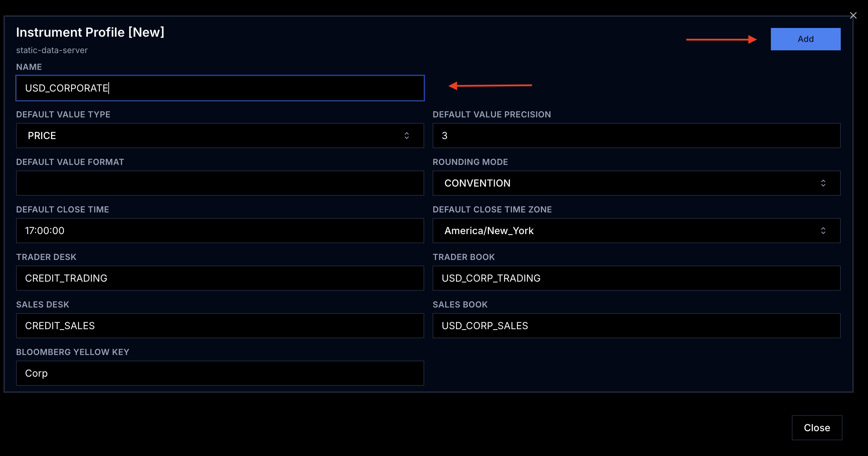Viewport: 868px width, 456px height.
Task: Click the Sales Desk field
Action: tap(220, 326)
